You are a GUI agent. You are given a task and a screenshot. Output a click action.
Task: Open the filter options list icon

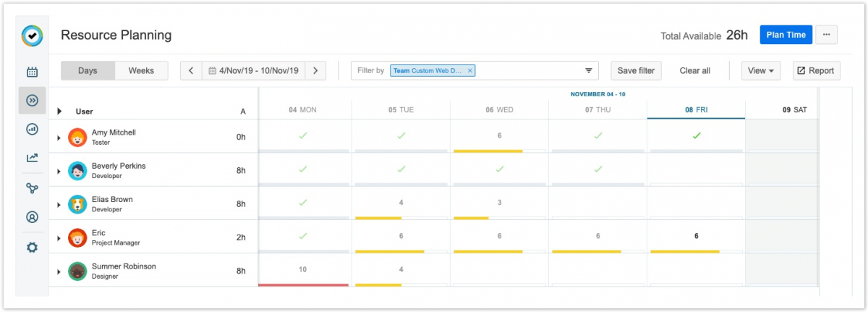589,71
